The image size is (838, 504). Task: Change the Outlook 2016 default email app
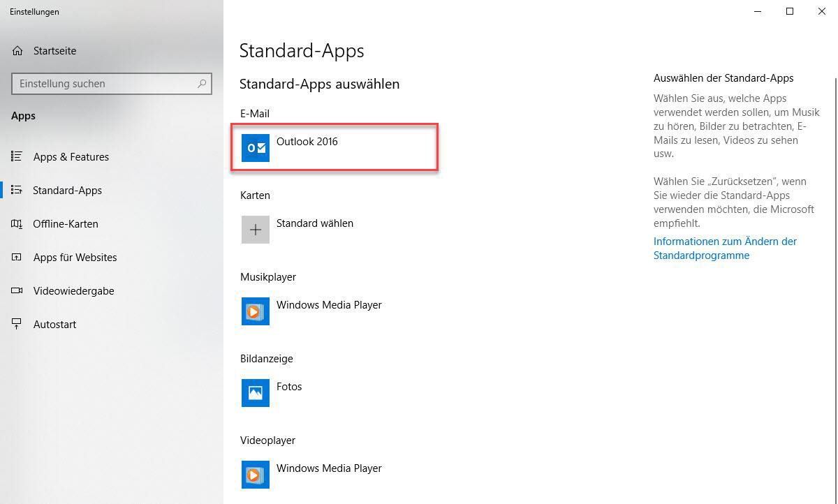pyautogui.click(x=307, y=142)
